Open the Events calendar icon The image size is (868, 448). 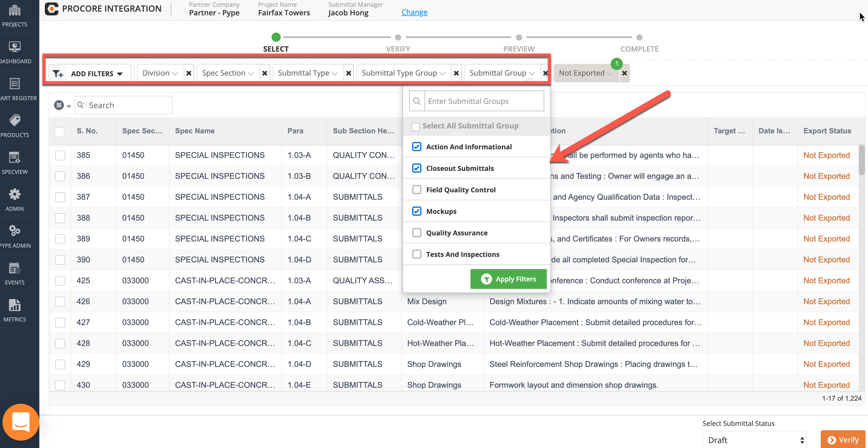point(14,268)
